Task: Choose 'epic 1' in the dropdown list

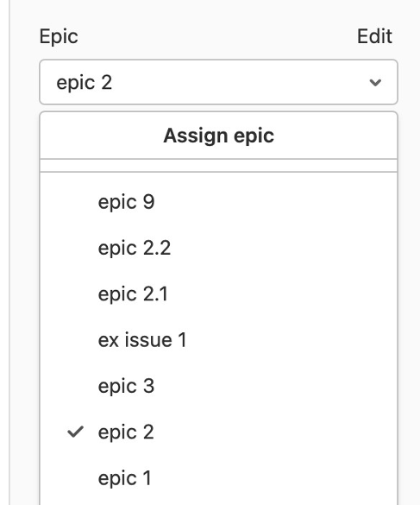Action: pos(218,478)
